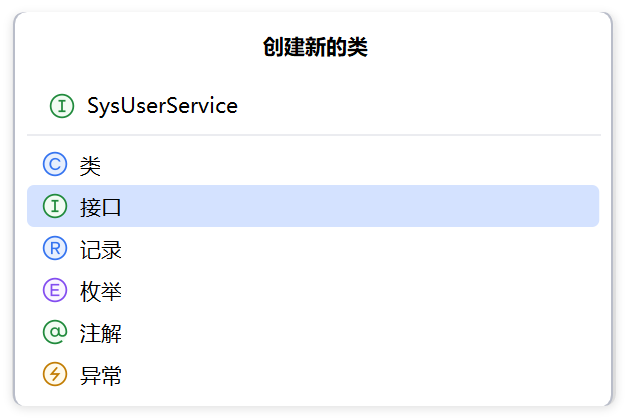Click the blank area right of 异常
Image resolution: width=628 pixels, height=418 pixels.
(360, 374)
